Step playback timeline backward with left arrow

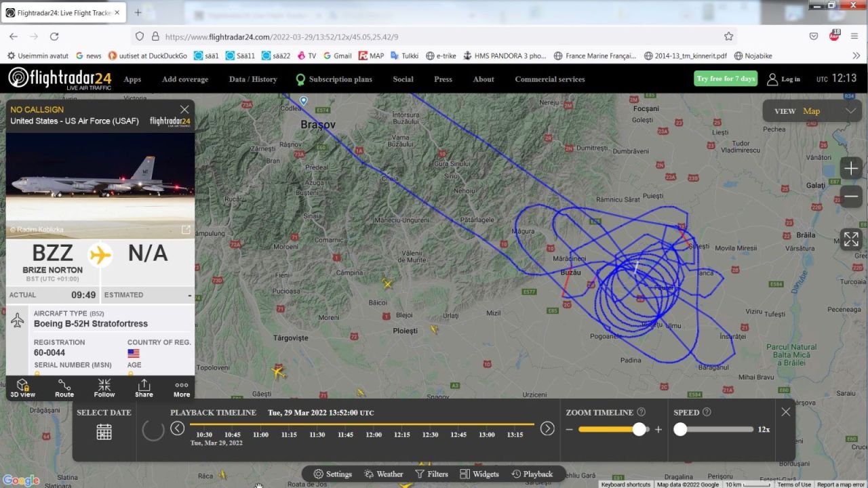178,428
